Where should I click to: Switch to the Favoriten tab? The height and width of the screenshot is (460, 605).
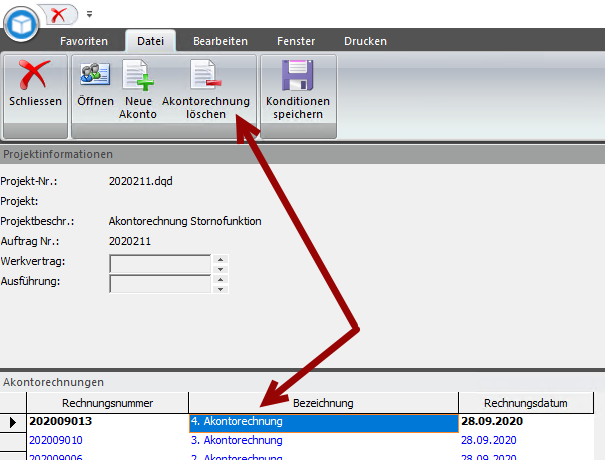click(x=84, y=41)
